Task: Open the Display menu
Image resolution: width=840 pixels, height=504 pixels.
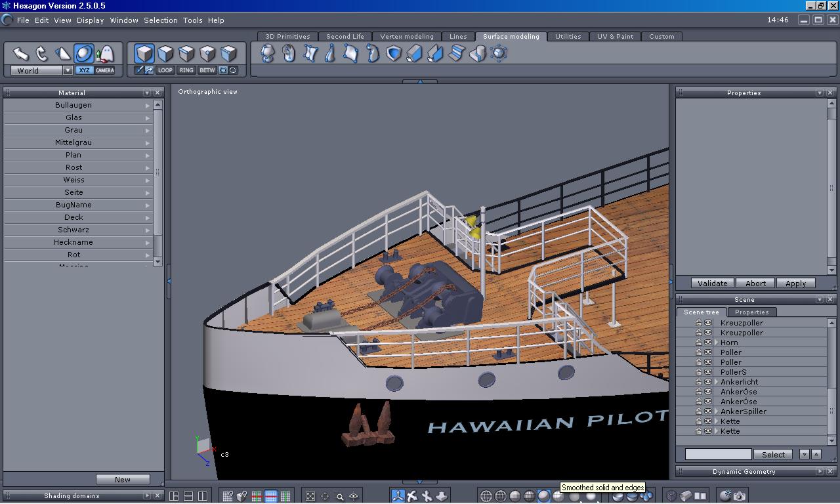Action: (90, 20)
